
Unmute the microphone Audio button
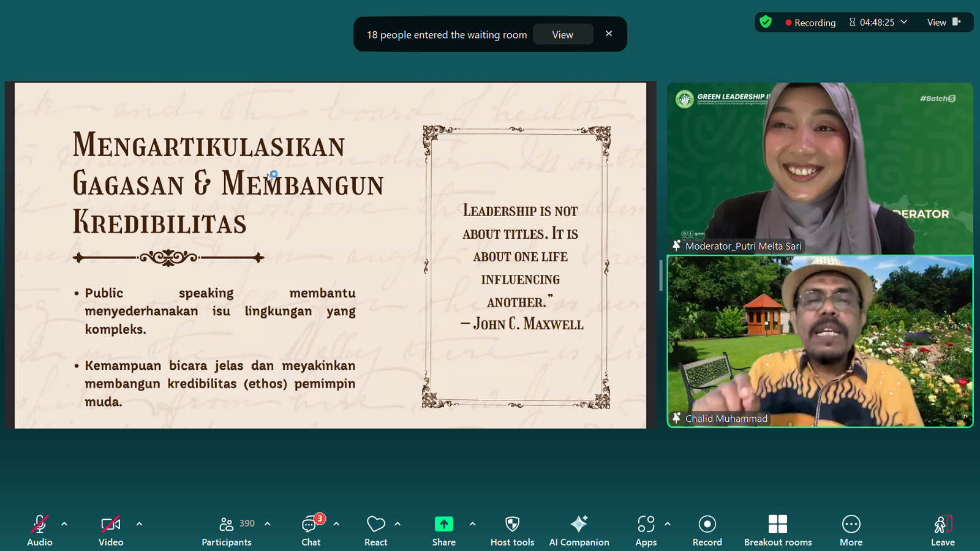[40, 525]
